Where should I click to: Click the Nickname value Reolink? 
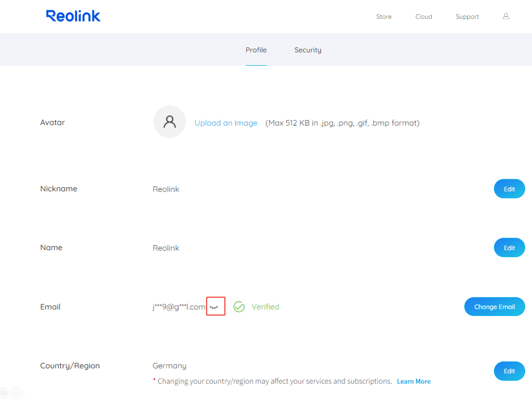pyautogui.click(x=166, y=189)
